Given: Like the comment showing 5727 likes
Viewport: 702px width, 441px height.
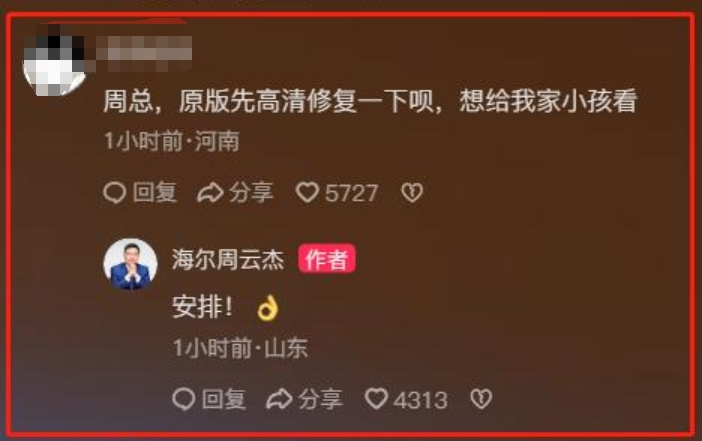Looking at the screenshot, I should pyautogui.click(x=307, y=193).
